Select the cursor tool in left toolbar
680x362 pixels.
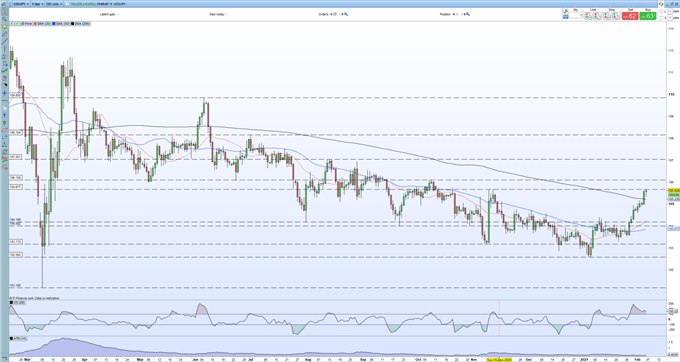coord(4,12)
